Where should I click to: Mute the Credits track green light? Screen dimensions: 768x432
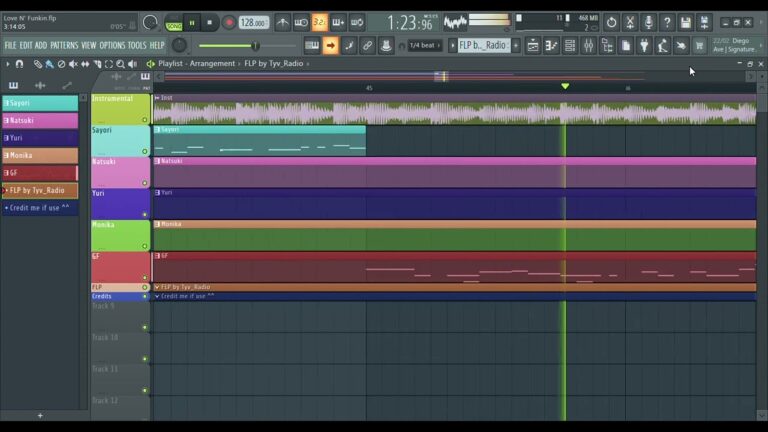tap(144, 296)
